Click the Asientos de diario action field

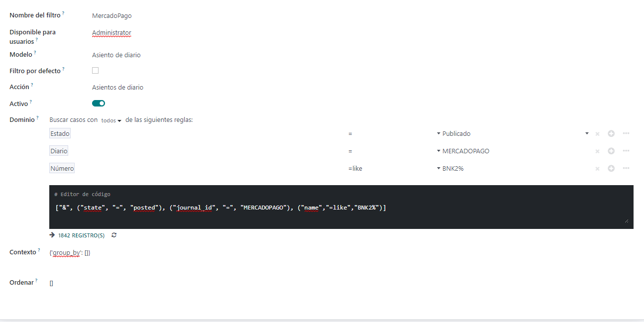click(x=117, y=88)
